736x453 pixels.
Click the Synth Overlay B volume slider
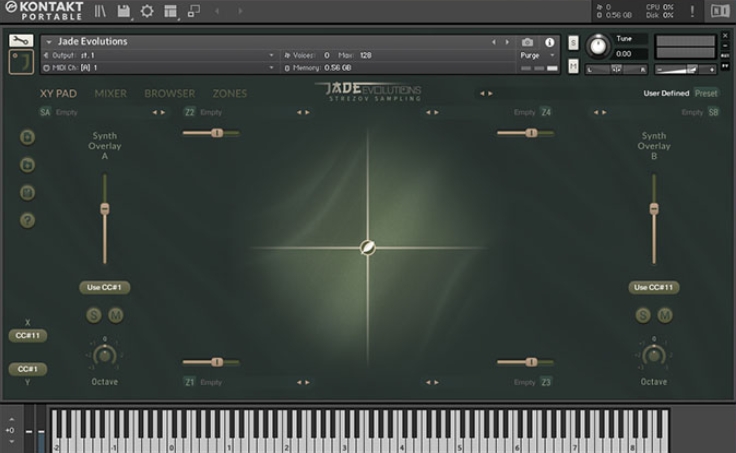pos(654,209)
